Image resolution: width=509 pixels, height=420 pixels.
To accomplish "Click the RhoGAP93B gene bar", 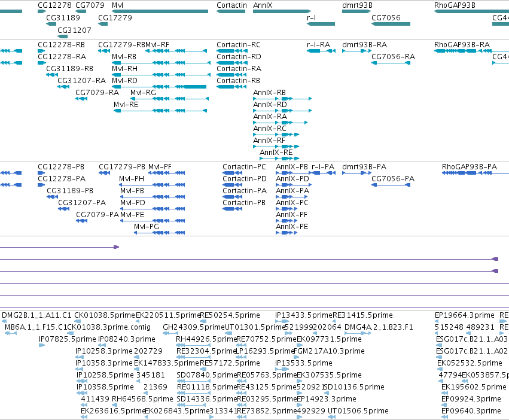I will click(472, 11).
